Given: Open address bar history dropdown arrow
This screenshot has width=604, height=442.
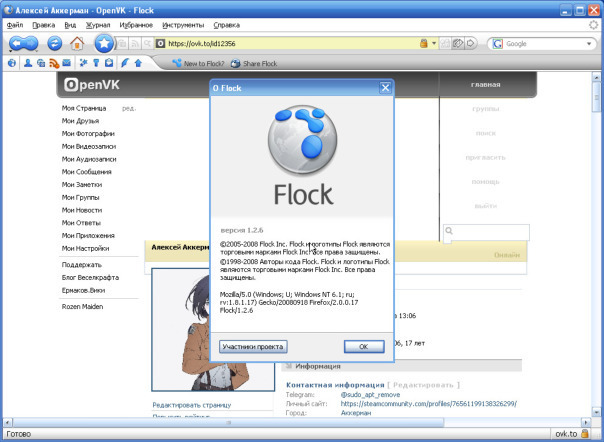Looking at the screenshot, I should point(434,44).
